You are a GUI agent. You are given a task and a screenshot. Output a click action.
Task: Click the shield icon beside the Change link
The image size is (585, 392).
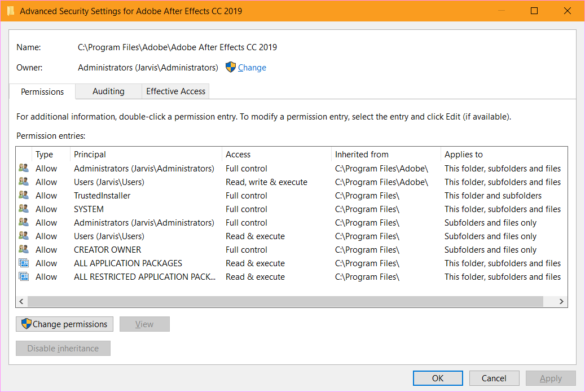click(231, 67)
